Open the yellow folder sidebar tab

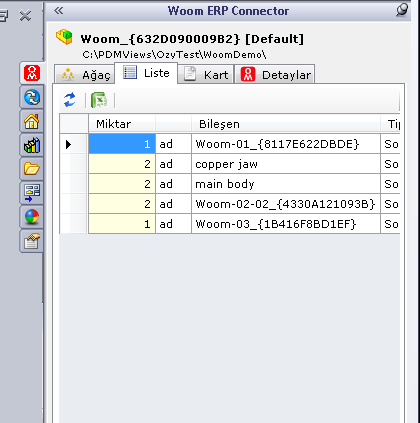(x=32, y=169)
